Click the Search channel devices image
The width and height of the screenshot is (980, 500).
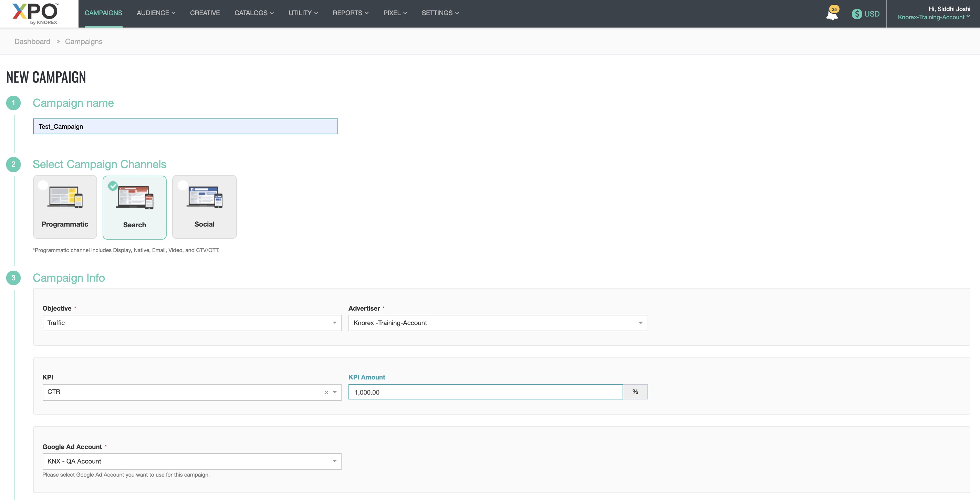(x=135, y=198)
